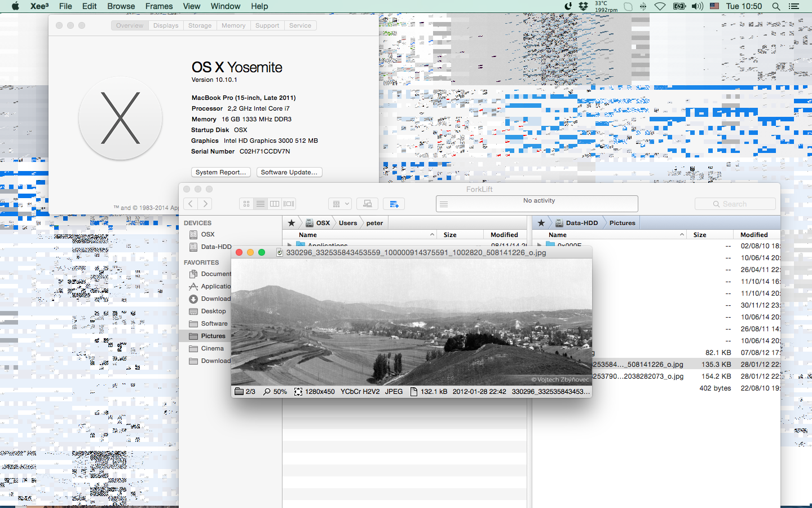This screenshot has width=812, height=508.
Task: Sort the left pane by Size column
Action: tap(461, 235)
